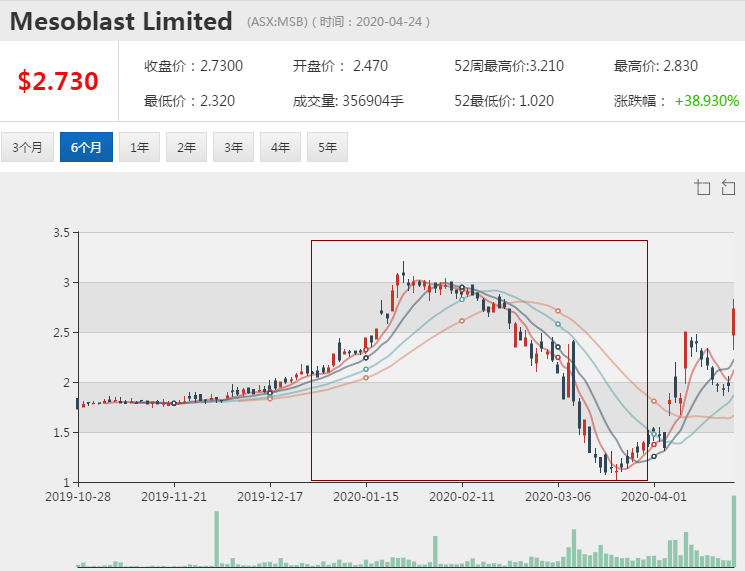745x571 pixels.
Task: Click the 开盘价 2.470 value
Action: click(x=340, y=66)
